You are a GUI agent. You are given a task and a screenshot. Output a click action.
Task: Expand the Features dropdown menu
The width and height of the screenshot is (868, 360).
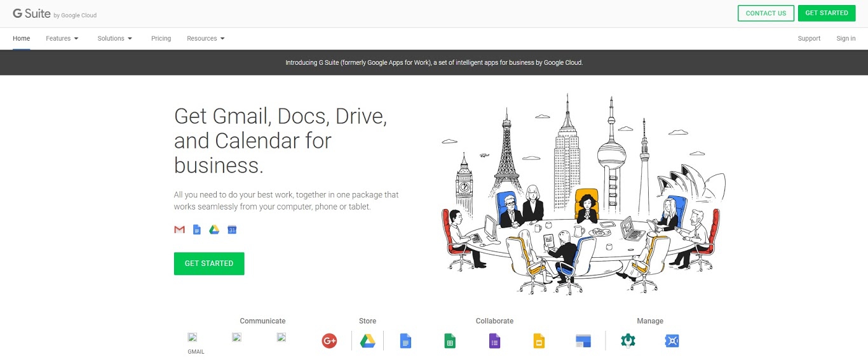(62, 39)
